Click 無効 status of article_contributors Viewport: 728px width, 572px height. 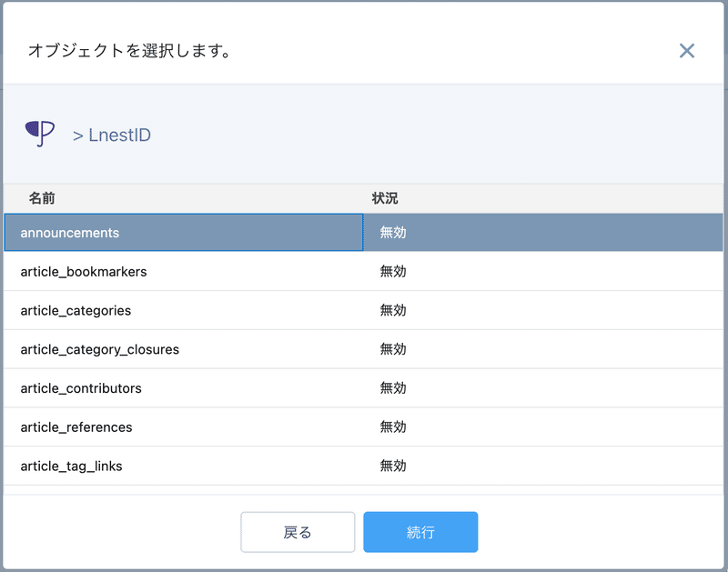[393, 388]
